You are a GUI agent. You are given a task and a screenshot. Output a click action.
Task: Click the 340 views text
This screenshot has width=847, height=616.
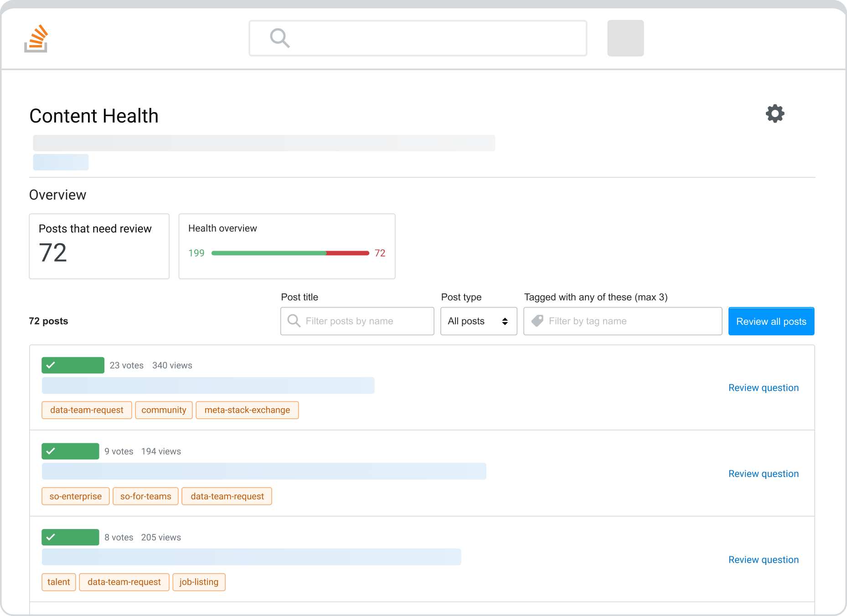tap(172, 365)
